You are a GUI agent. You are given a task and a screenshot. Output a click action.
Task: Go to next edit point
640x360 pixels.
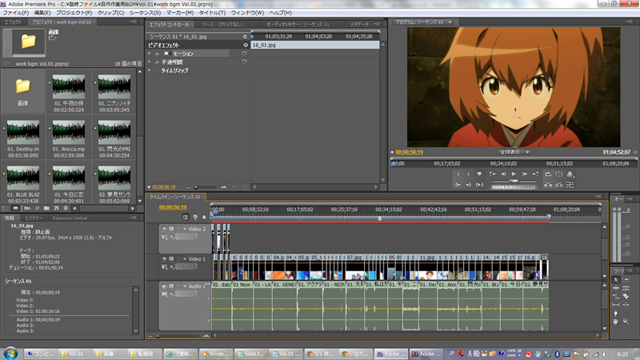click(535, 174)
